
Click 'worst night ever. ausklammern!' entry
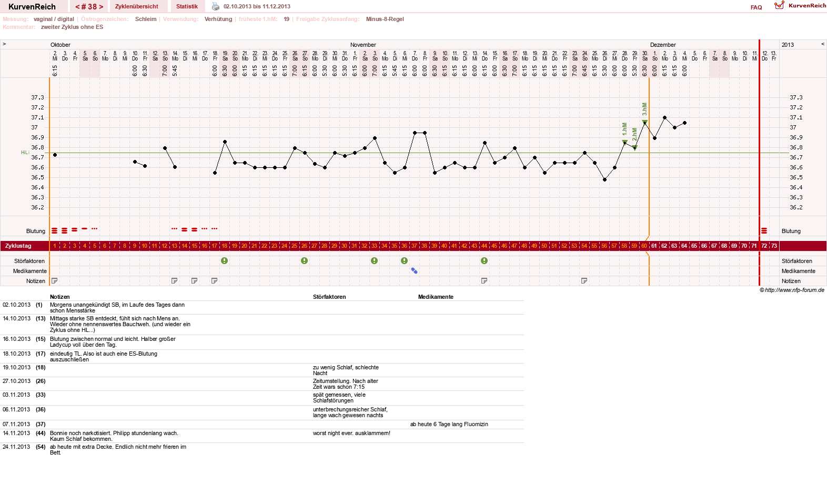pos(351,433)
